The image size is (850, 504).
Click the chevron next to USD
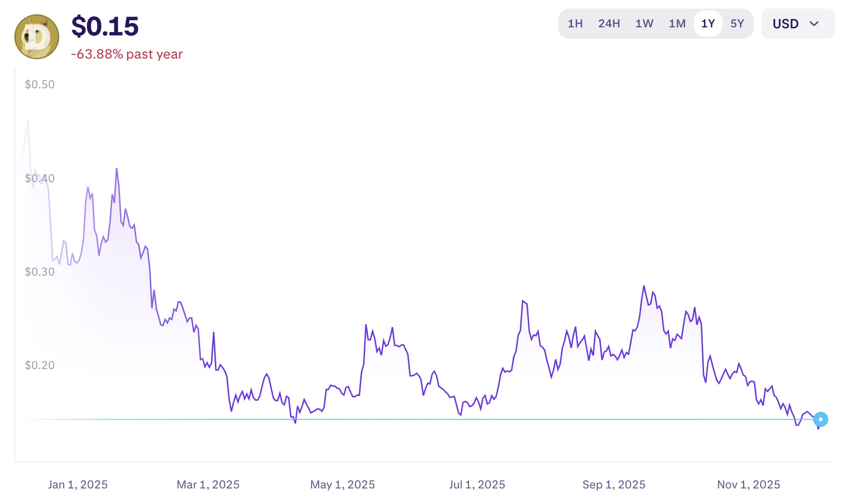pos(814,24)
